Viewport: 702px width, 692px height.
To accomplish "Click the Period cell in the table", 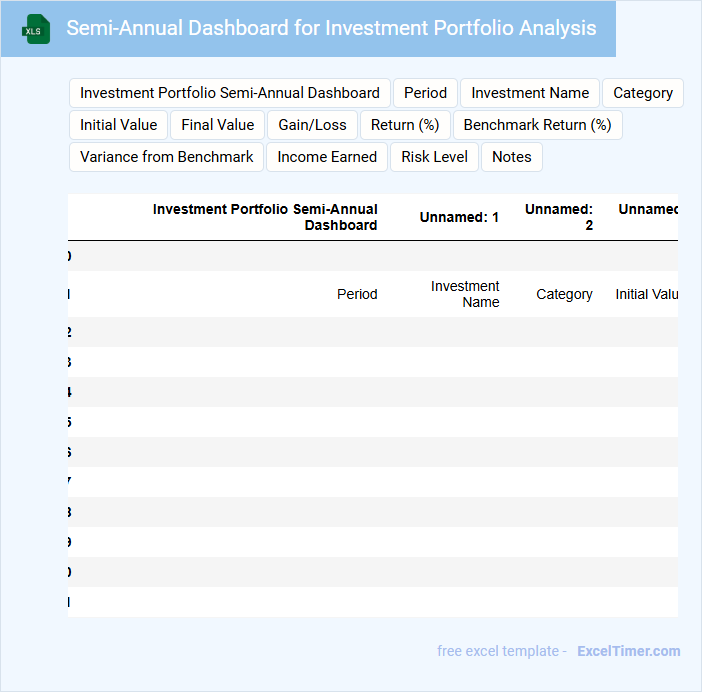I will [357, 294].
